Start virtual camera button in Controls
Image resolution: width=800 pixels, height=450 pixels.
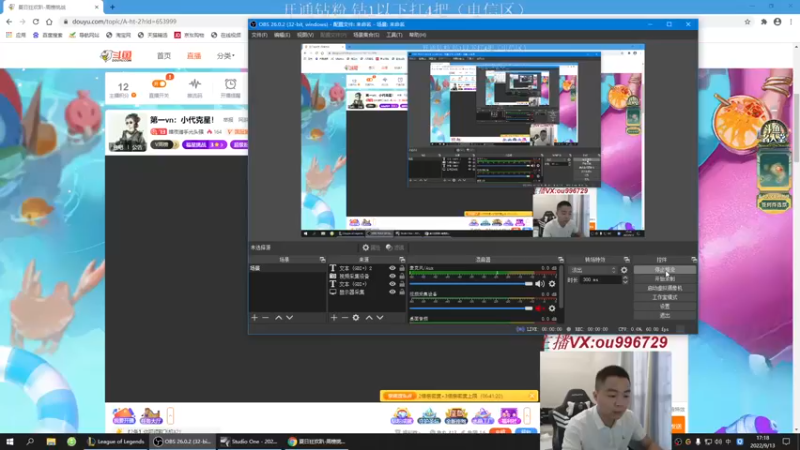click(665, 288)
